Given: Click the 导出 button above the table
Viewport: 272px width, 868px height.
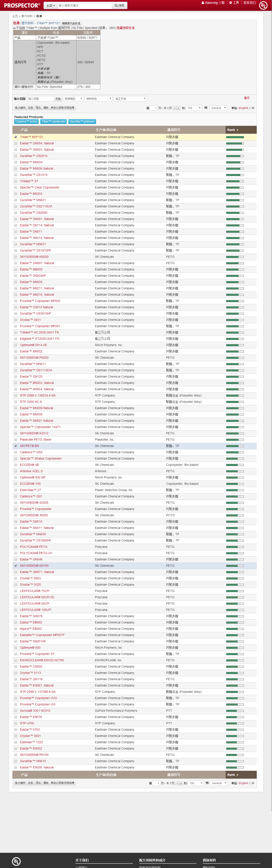Looking at the screenshot, I should 39,108.
